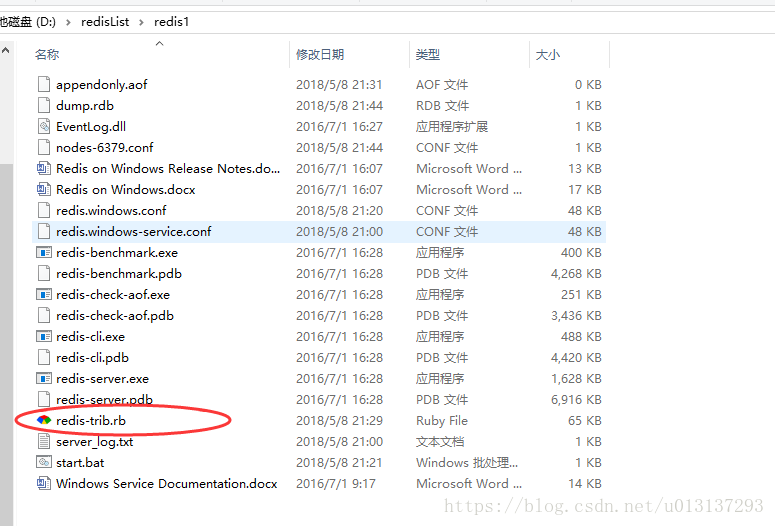Screen dimensions: 775x526
Task: Click the redis-check-aof.pdb file icon
Action: click(44, 315)
